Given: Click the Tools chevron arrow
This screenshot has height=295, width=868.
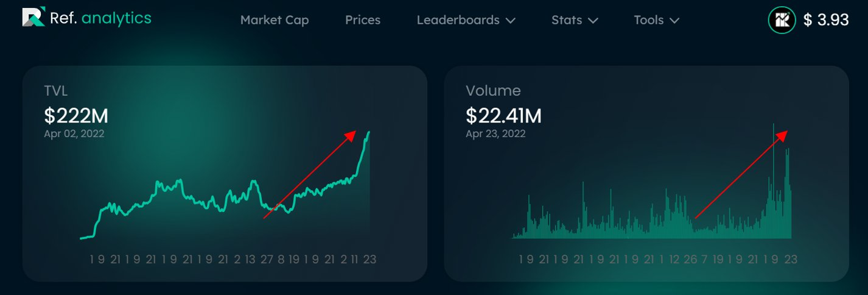Looking at the screenshot, I should (x=674, y=21).
